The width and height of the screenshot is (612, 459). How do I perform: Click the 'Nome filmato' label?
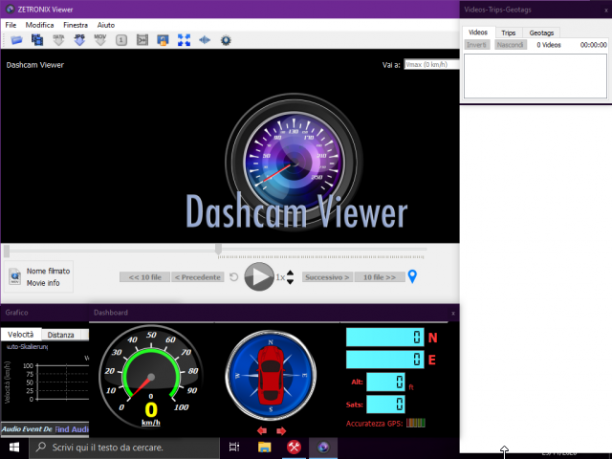tap(48, 271)
